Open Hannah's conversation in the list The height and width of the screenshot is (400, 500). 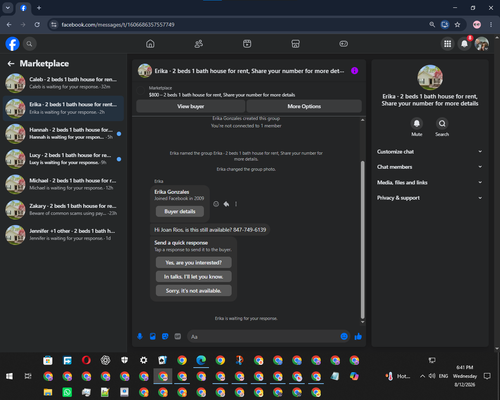point(63,134)
